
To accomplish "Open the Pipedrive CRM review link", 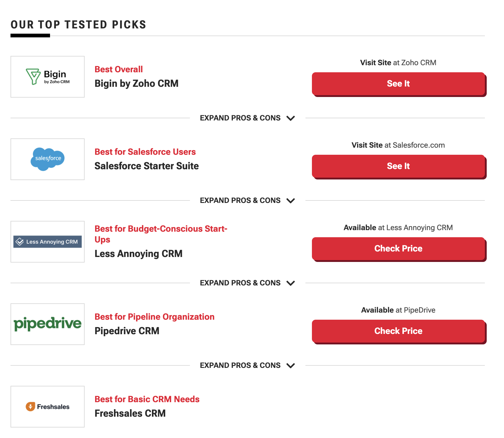I will point(127,331).
